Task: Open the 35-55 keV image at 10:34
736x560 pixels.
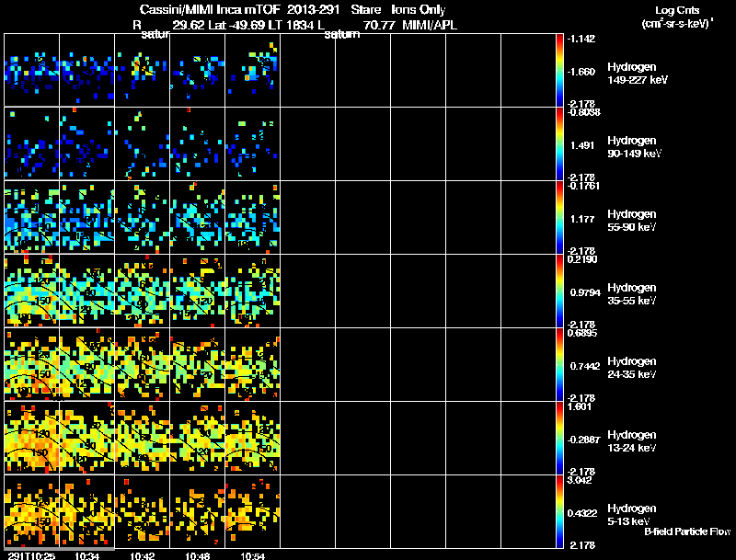Action: coord(86,291)
